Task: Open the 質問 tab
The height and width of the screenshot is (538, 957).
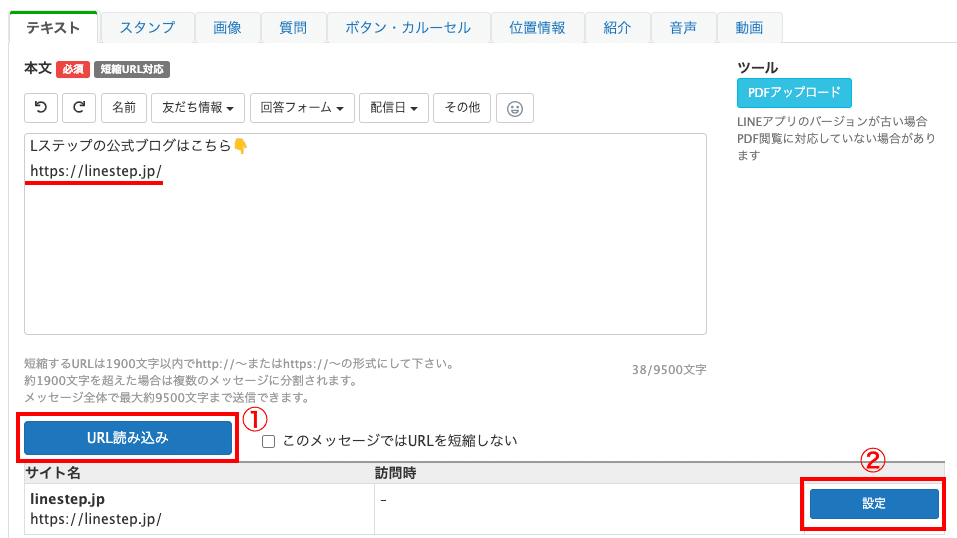Action: click(x=293, y=27)
